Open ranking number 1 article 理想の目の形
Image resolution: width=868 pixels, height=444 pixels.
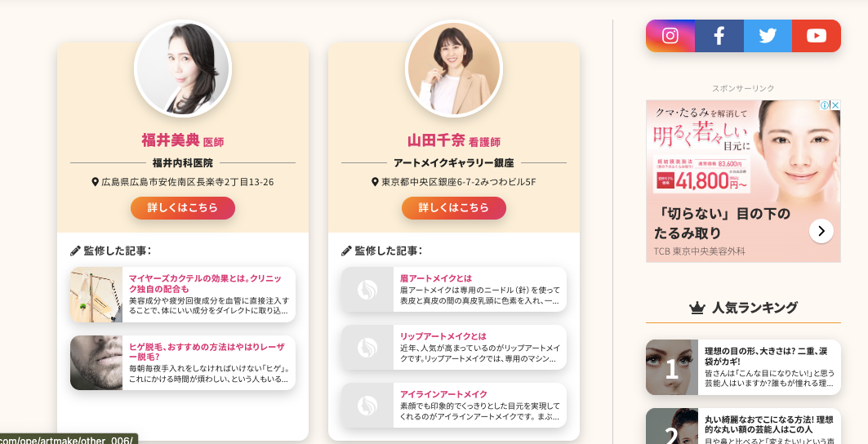click(743, 367)
